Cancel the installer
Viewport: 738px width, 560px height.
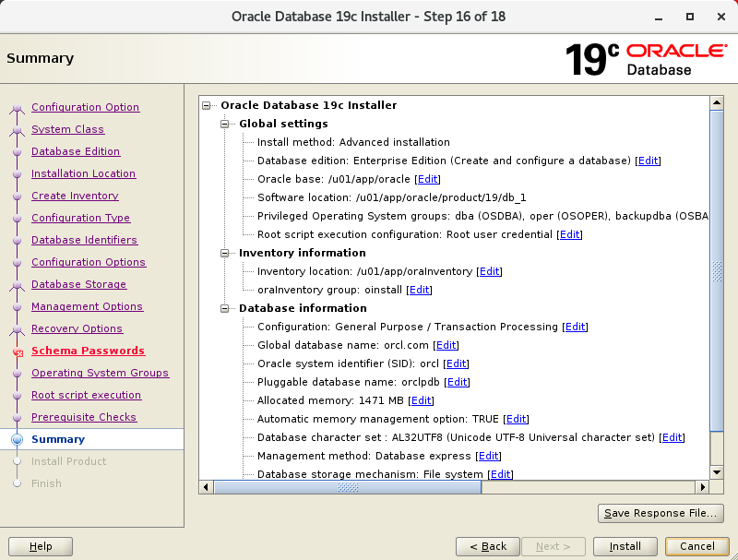(697, 546)
